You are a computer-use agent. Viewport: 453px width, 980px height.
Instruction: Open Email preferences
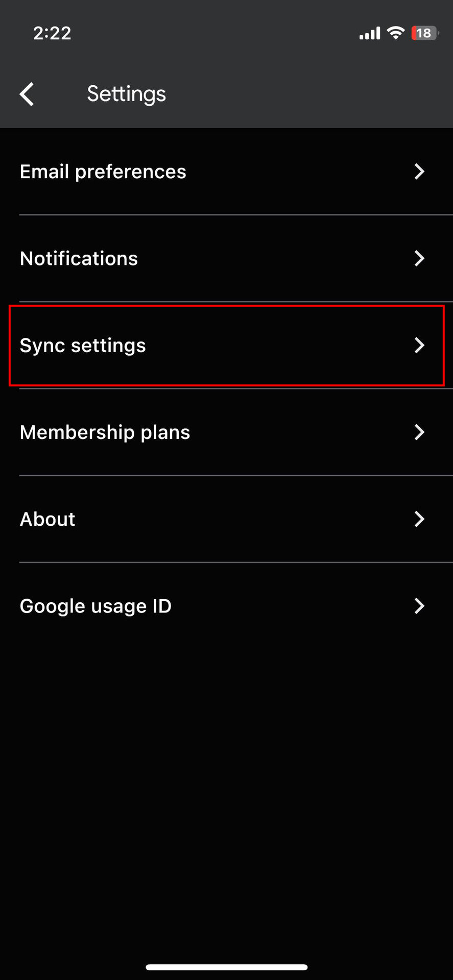[103, 171]
